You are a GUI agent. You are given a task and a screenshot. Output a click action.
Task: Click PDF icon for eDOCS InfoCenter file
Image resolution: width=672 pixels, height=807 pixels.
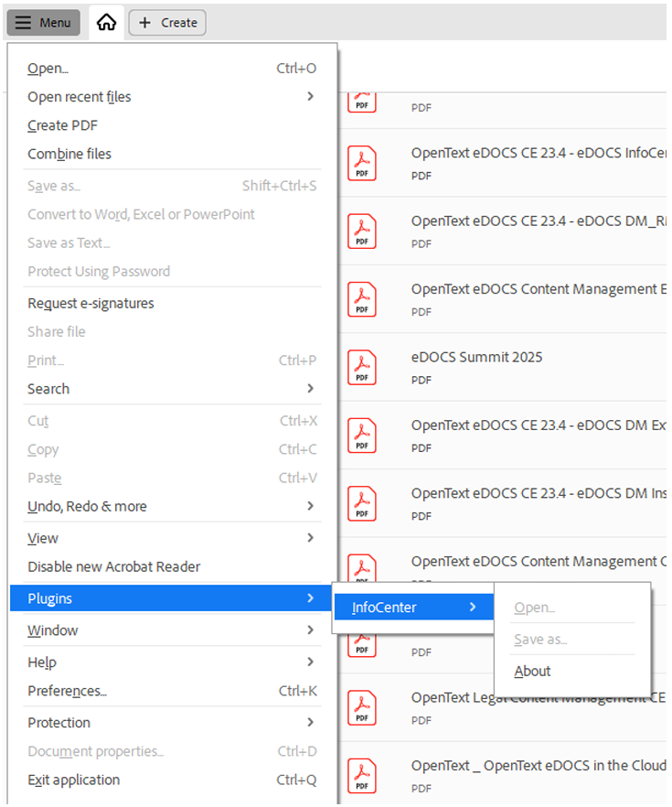tap(362, 163)
